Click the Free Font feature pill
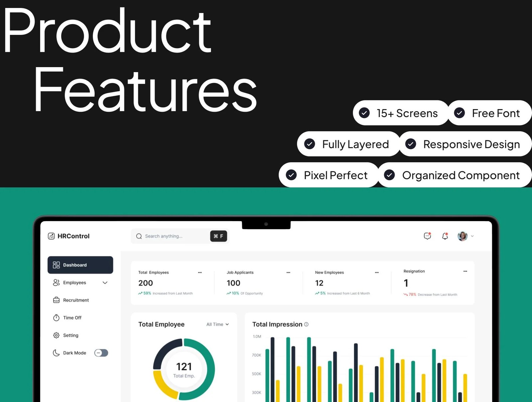The height and width of the screenshot is (402, 532). tap(490, 113)
